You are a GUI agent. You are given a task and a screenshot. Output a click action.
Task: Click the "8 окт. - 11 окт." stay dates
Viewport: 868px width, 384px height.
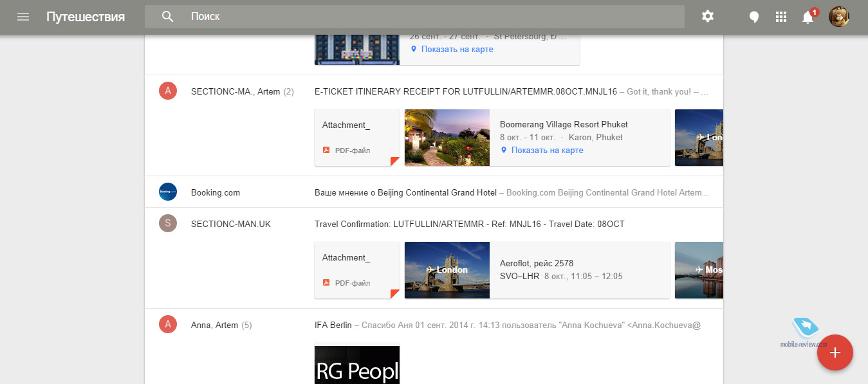click(x=528, y=138)
